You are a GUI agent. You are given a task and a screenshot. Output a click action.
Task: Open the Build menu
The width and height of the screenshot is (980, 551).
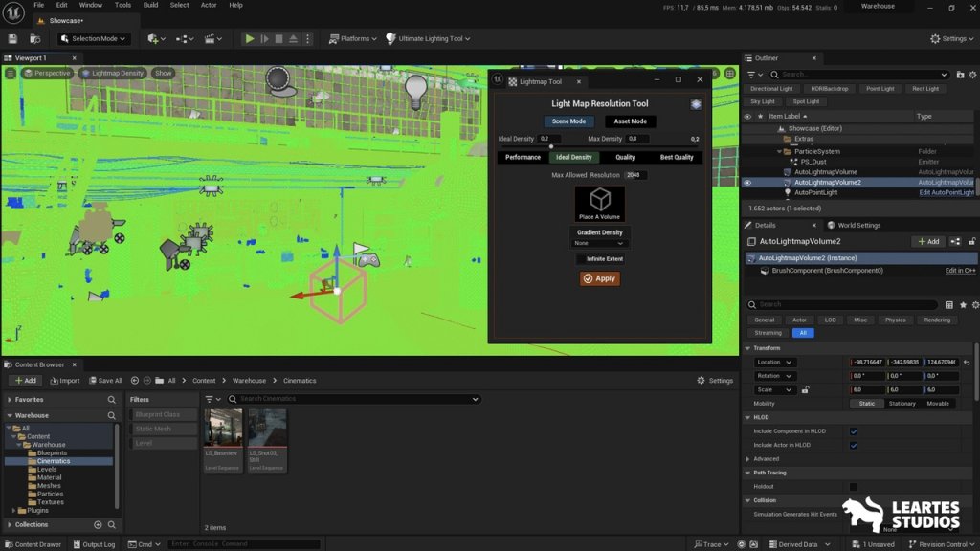(x=150, y=5)
